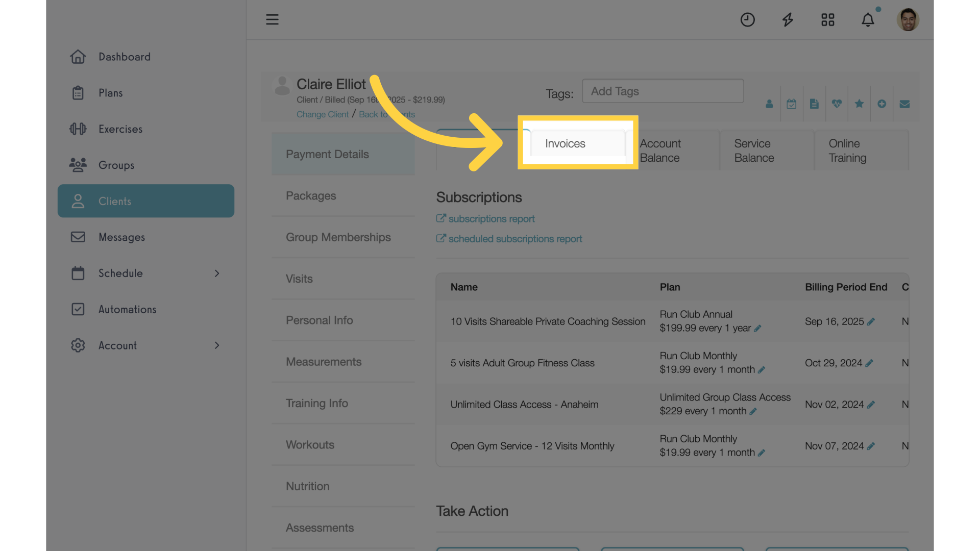The height and width of the screenshot is (551, 980).
Task: Click the Change Client link
Action: tap(322, 114)
